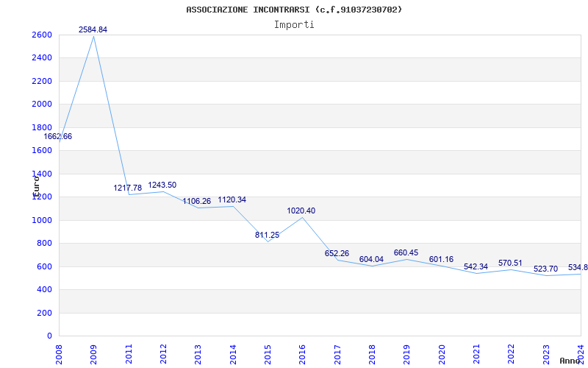This screenshot has height=368, width=588.
Task: Click the 2584.84 peak data label
Action: click(93, 29)
